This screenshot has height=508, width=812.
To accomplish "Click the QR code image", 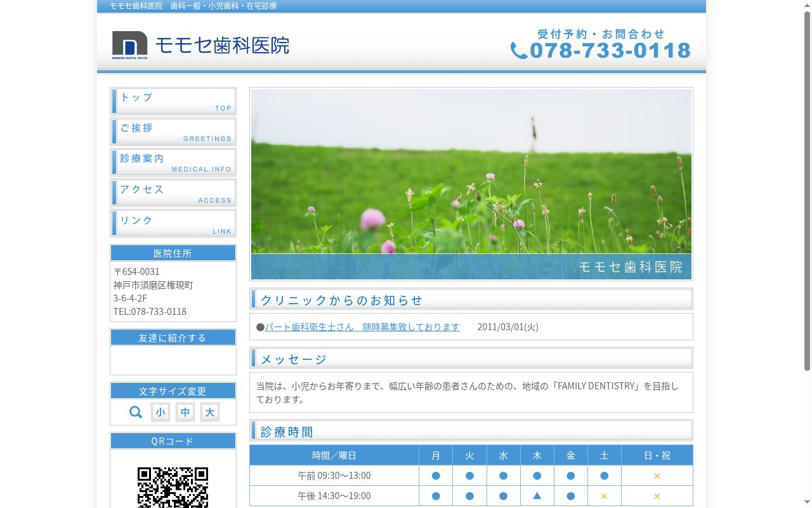I will (173, 488).
